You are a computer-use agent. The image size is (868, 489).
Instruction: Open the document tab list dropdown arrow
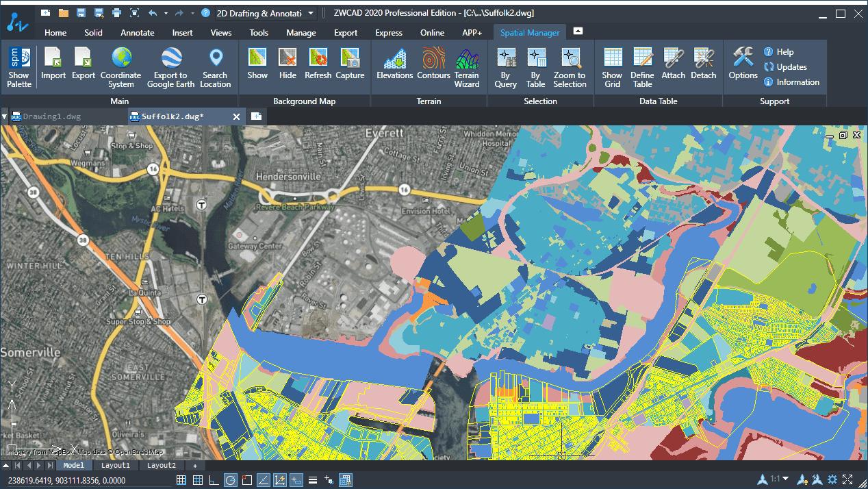(5, 116)
